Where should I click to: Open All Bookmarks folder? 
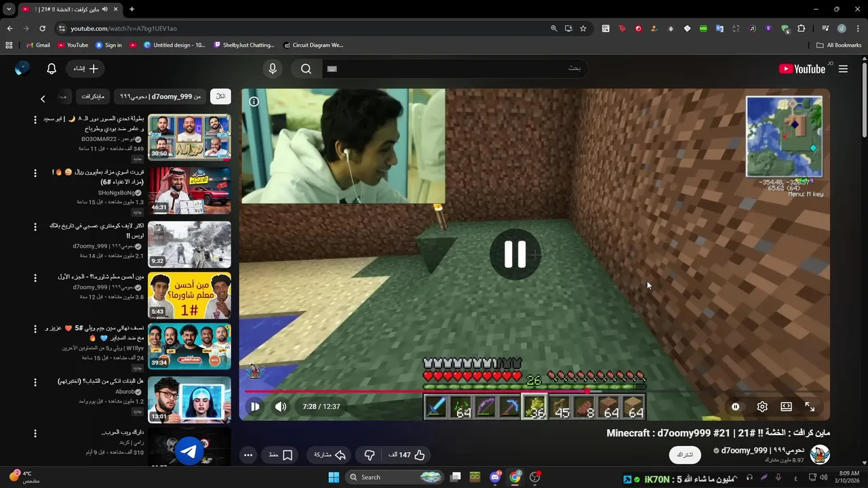coord(839,45)
